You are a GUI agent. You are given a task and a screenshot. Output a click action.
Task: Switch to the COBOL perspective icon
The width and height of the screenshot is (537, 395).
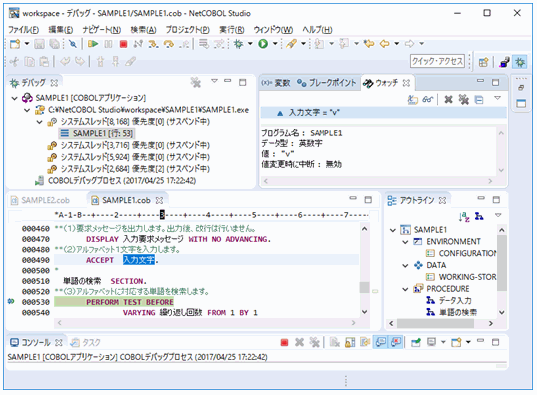[x=504, y=62]
